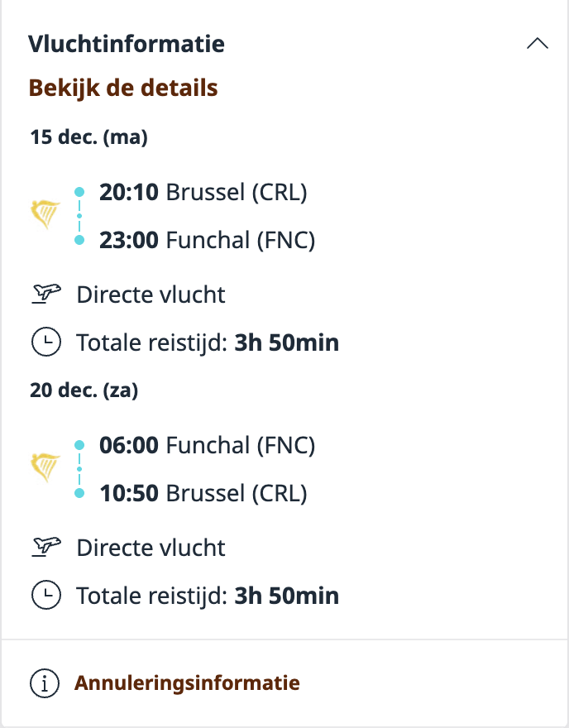The height and width of the screenshot is (728, 569).
Task: Click the clock icon beside the first Totale reistijd
Action: click(x=46, y=342)
